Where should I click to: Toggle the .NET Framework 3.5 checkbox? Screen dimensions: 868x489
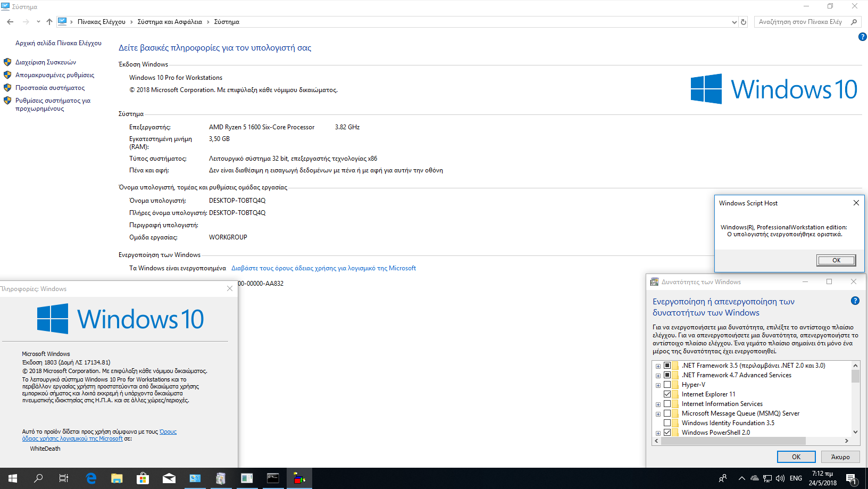click(667, 366)
